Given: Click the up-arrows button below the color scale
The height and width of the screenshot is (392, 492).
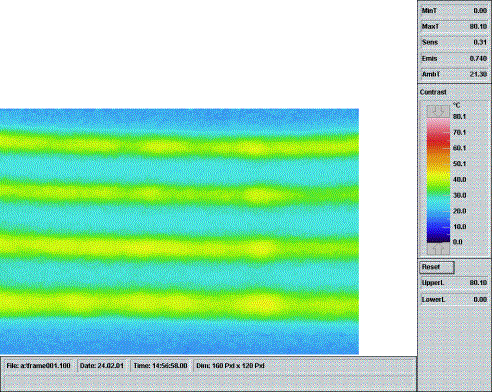Looking at the screenshot, I should [x=438, y=248].
